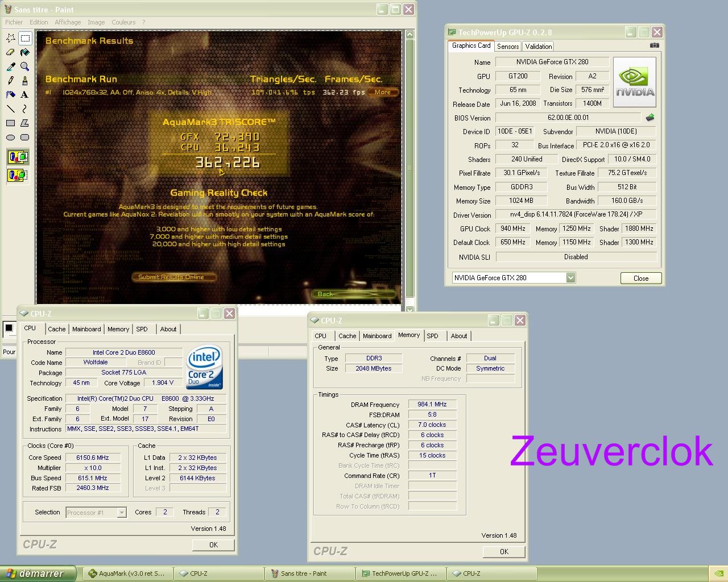Select the rectangular Select tool in Paint
The image size is (728, 582).
[24, 38]
